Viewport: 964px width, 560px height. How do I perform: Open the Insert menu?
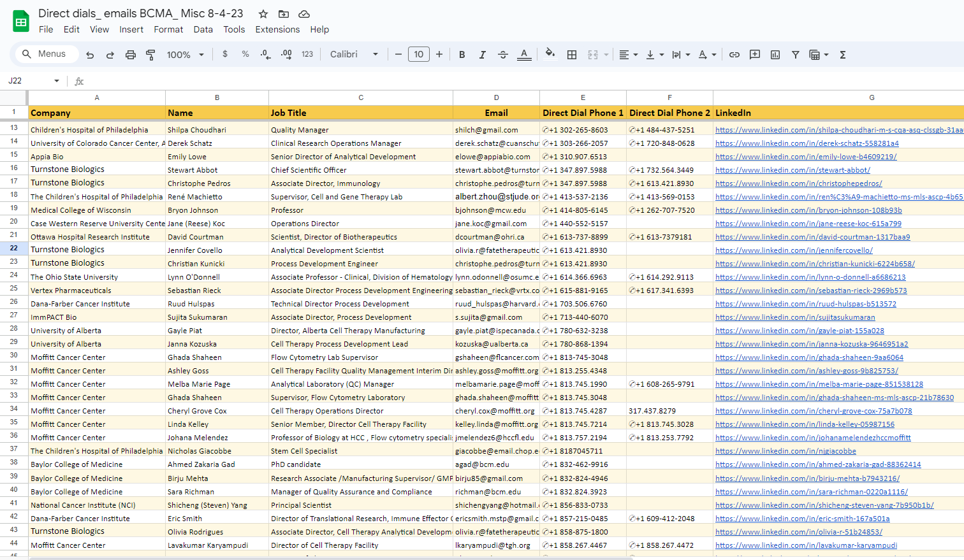point(131,29)
